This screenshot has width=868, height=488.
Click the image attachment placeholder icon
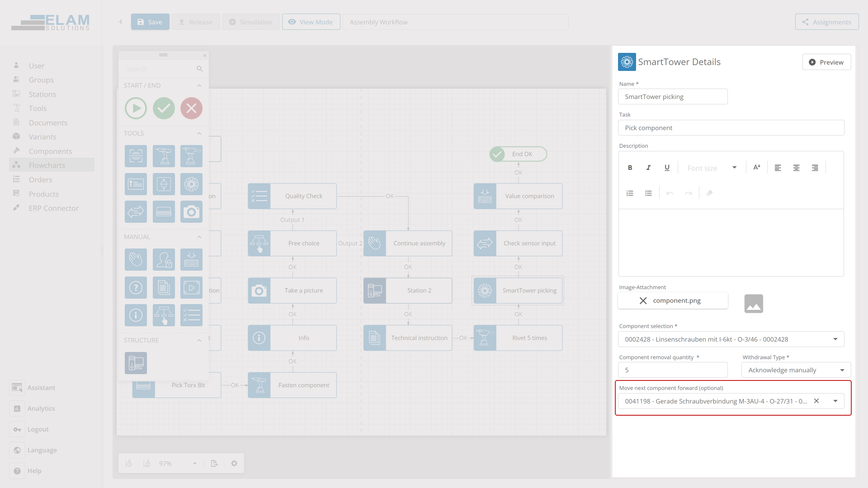tap(754, 304)
